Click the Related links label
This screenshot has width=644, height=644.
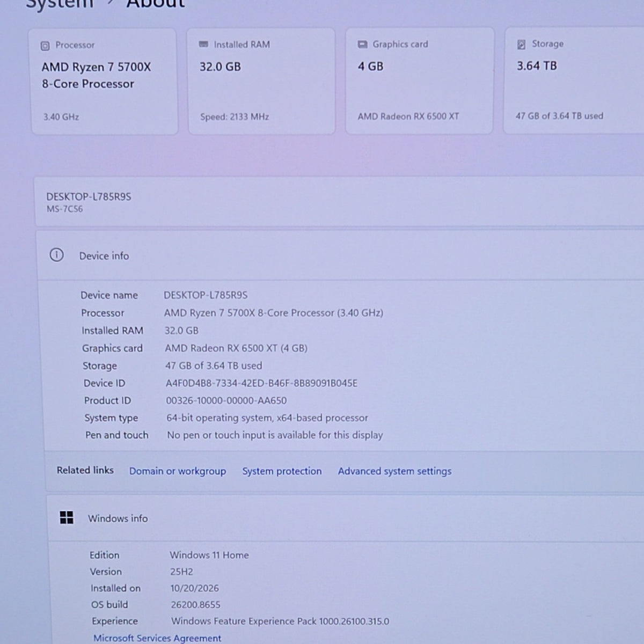coord(85,470)
